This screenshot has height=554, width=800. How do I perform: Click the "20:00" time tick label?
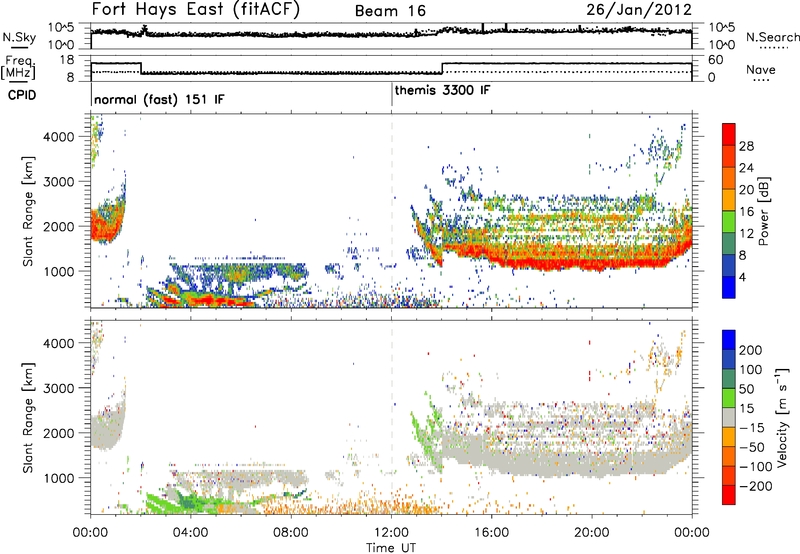[x=592, y=533]
